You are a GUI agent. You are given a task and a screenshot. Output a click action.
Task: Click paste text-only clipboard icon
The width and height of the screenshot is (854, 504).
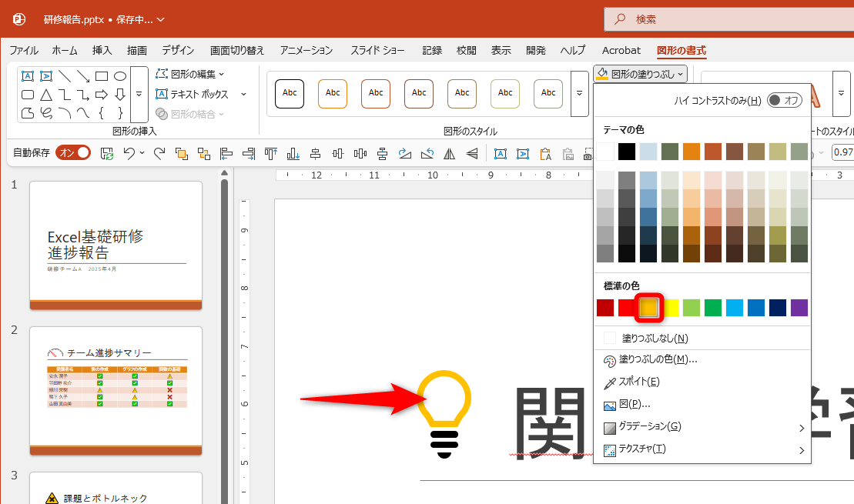point(545,154)
